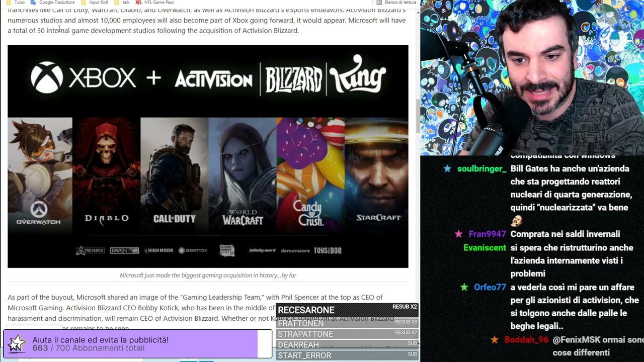The height and width of the screenshot is (362, 644).
Task: Click the Toys for Bob studio logo
Action: click(328, 250)
